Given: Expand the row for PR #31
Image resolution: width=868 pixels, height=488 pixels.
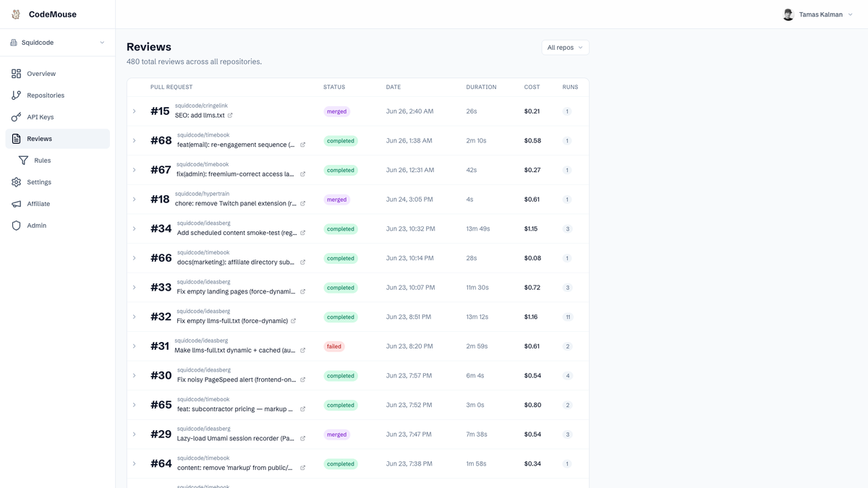Looking at the screenshot, I should click(135, 346).
